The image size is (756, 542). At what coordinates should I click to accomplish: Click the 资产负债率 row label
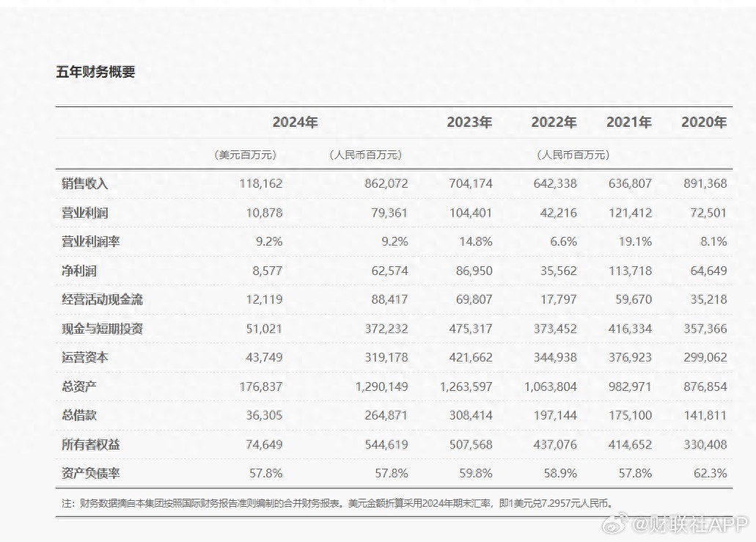pos(91,473)
